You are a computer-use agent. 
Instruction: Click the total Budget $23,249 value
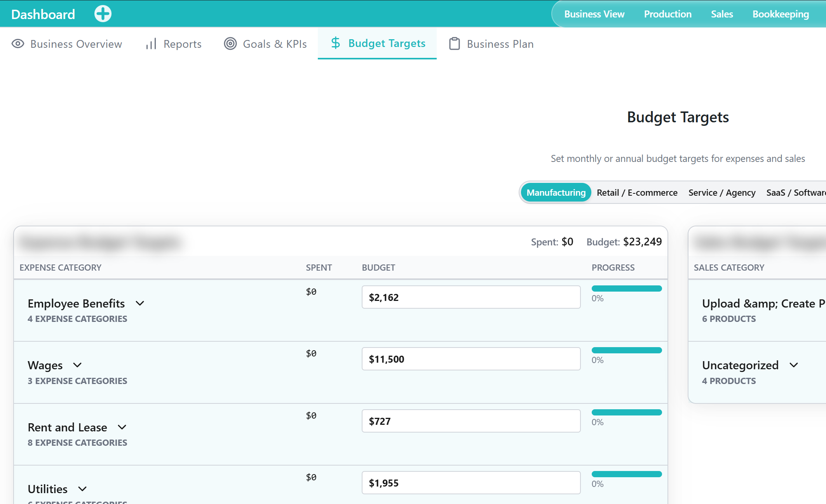[x=642, y=242]
